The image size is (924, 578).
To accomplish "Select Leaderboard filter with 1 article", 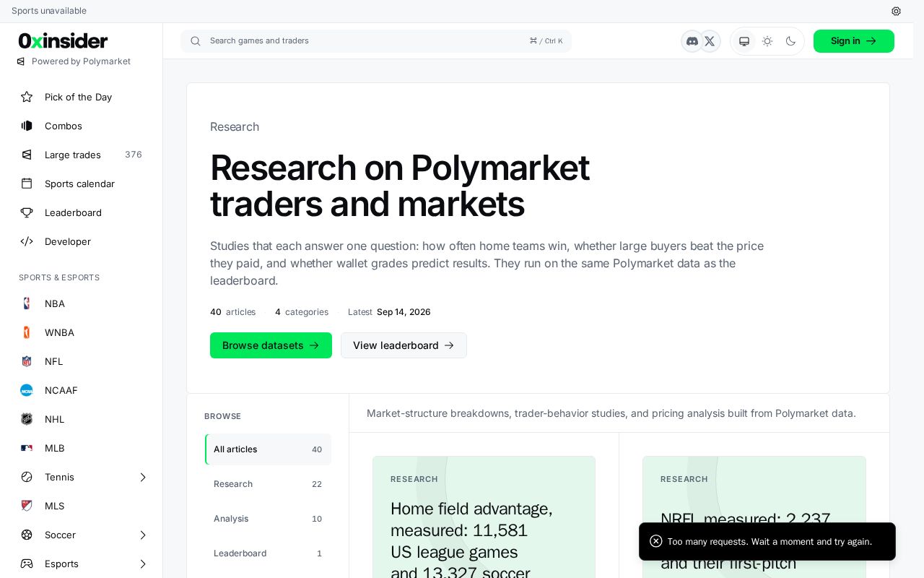I will pos(268,553).
